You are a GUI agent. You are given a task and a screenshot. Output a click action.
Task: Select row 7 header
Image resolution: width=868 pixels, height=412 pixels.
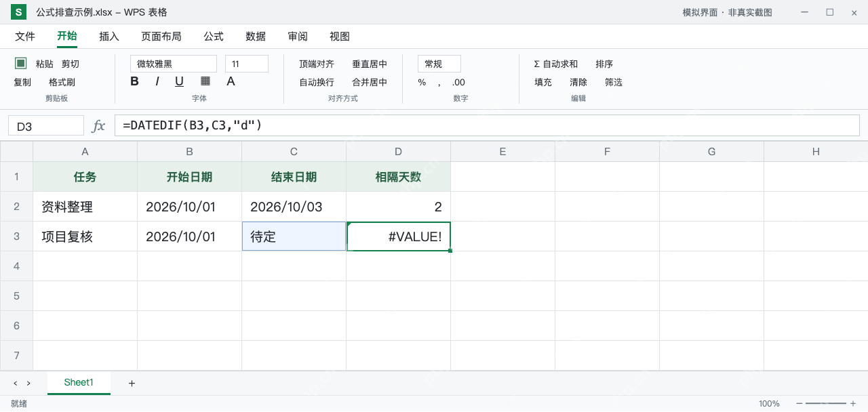[x=17, y=356]
